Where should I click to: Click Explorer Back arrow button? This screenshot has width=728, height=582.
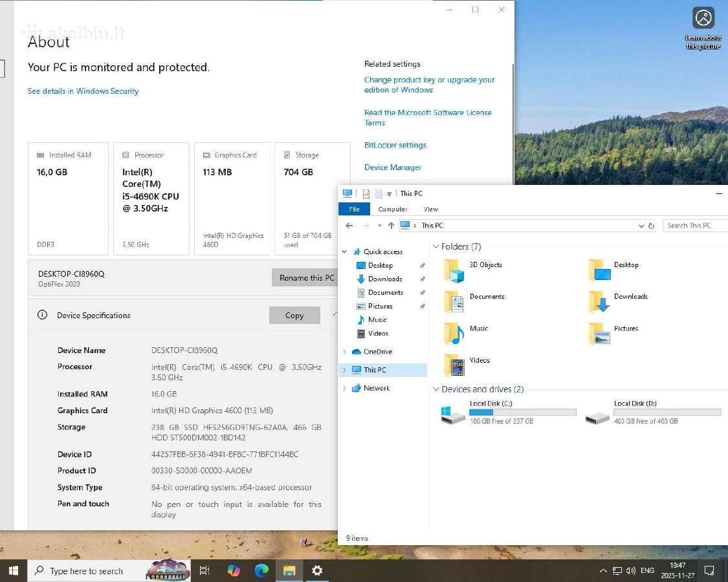tap(349, 226)
